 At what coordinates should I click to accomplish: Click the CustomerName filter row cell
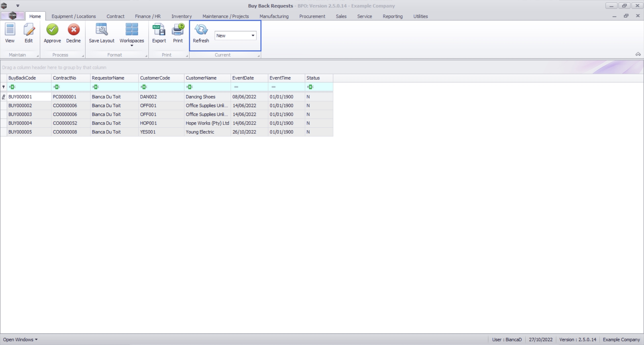207,87
